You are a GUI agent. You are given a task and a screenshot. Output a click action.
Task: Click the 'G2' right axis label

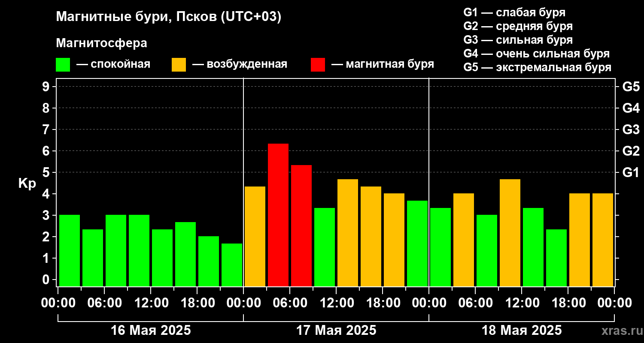631,151
